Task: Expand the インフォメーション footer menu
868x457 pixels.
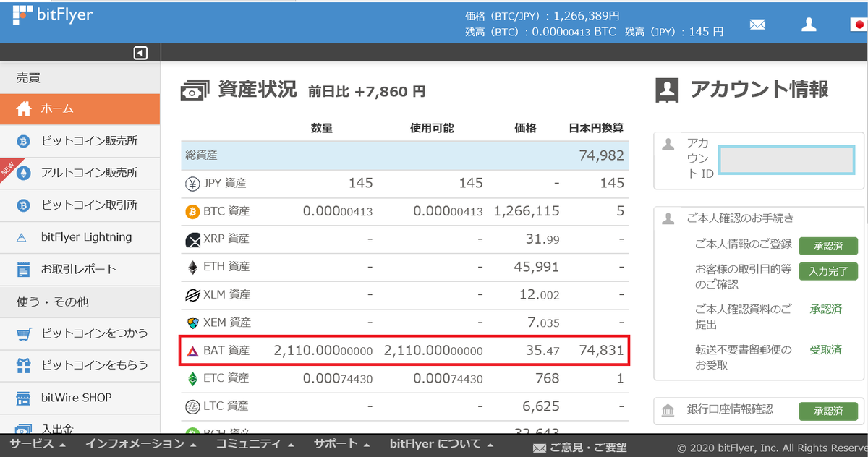Action: [141, 444]
